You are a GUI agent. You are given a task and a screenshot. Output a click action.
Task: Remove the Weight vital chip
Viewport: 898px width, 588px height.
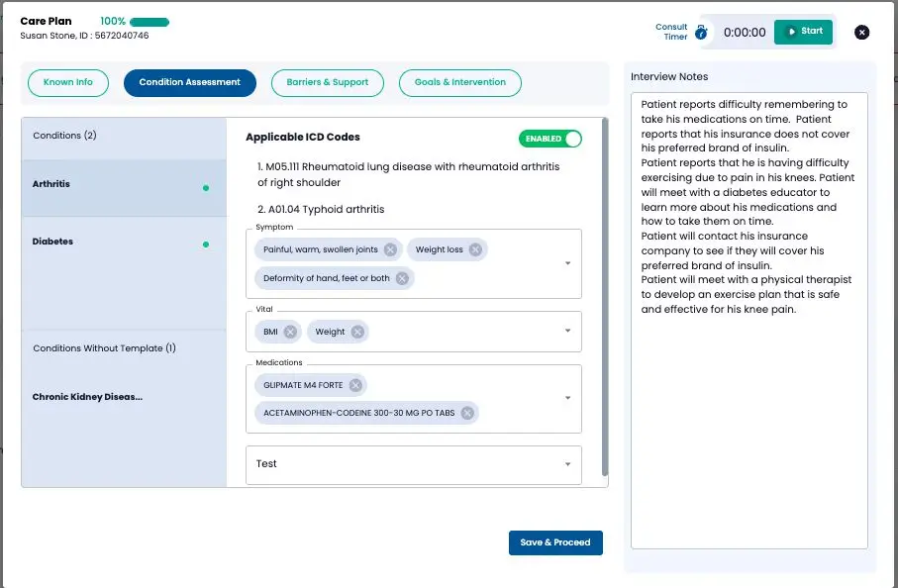357,332
